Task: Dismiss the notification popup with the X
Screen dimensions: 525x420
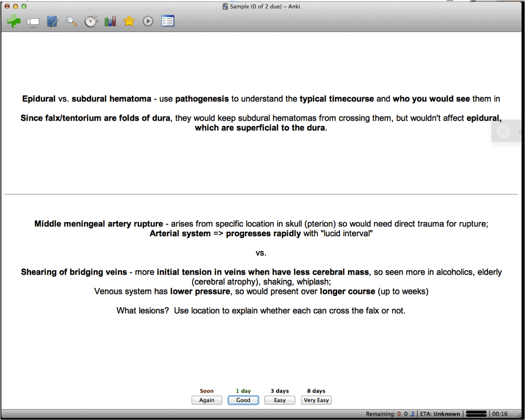Action: (x=503, y=131)
